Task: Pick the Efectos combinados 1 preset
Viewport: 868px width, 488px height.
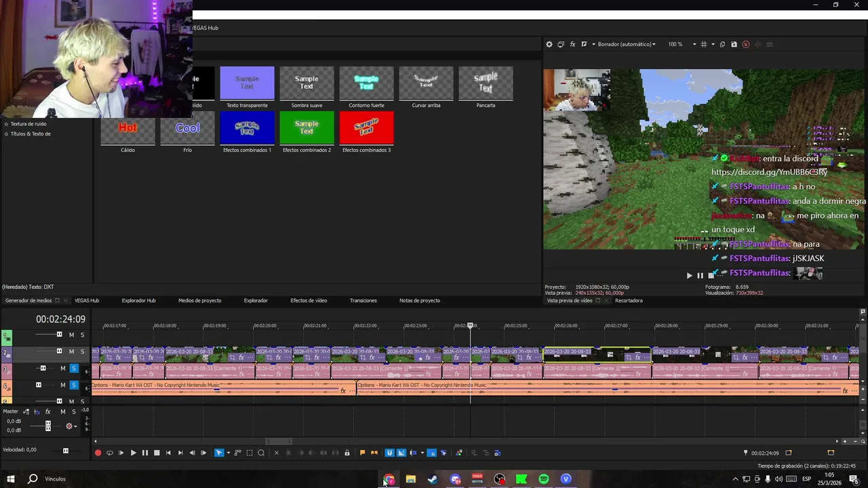Action: [247, 132]
